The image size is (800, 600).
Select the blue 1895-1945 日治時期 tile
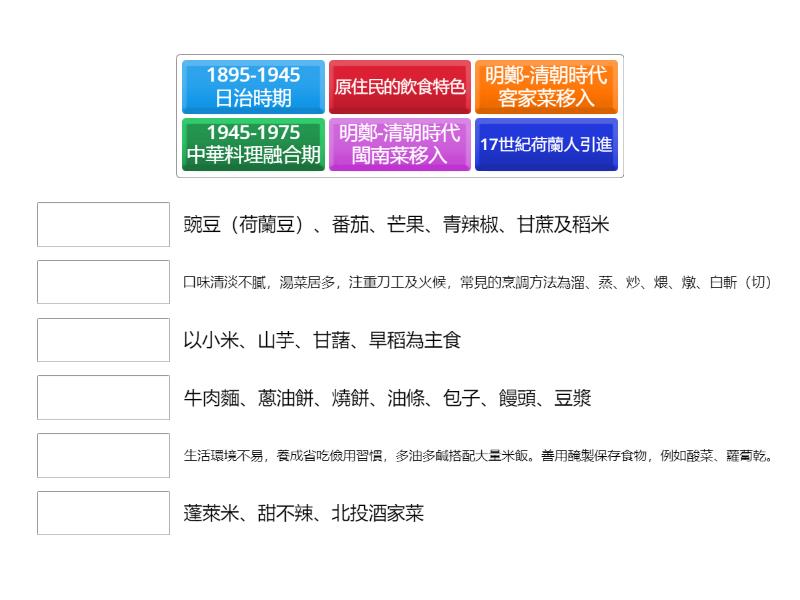[x=253, y=87]
